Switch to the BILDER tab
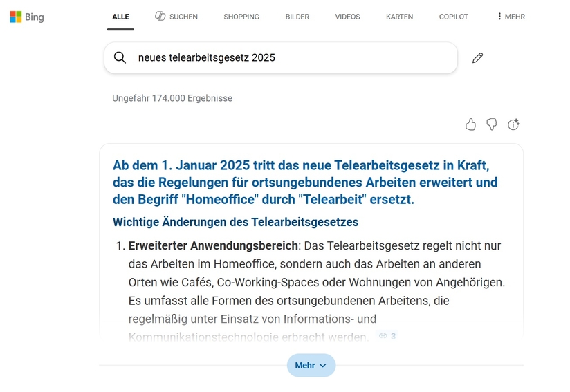570x392 pixels. [297, 17]
